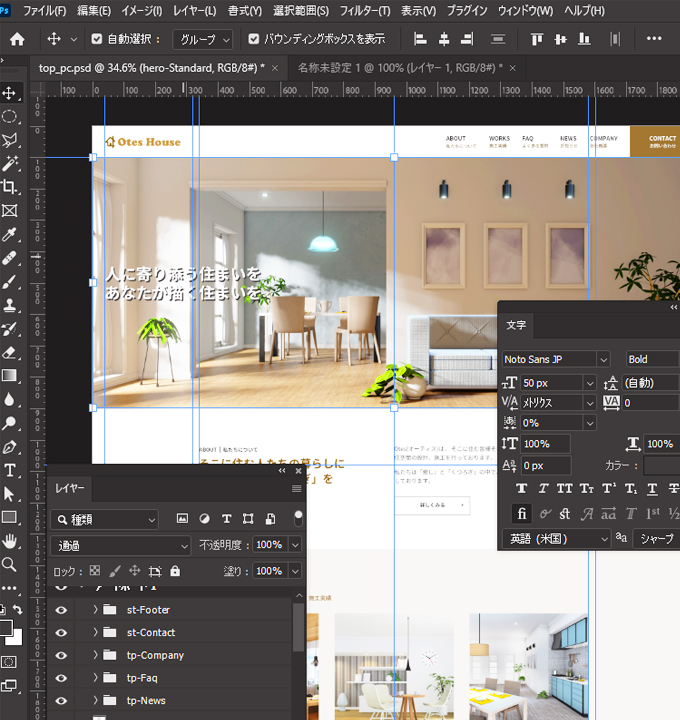Apply underline style in character panel
680x720 pixels.
(652, 489)
